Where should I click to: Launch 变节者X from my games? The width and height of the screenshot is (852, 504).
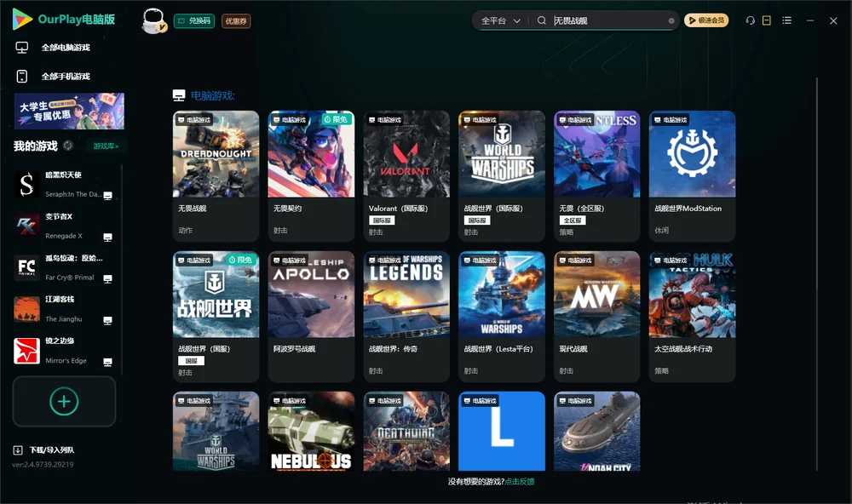64,226
